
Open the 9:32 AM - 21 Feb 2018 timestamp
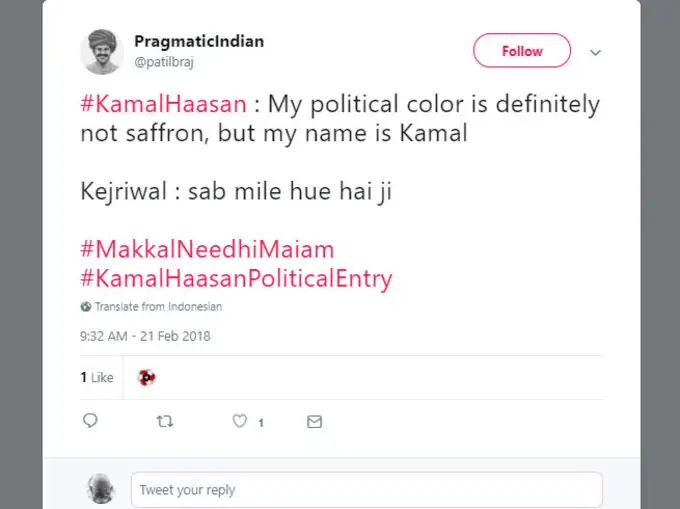click(145, 336)
